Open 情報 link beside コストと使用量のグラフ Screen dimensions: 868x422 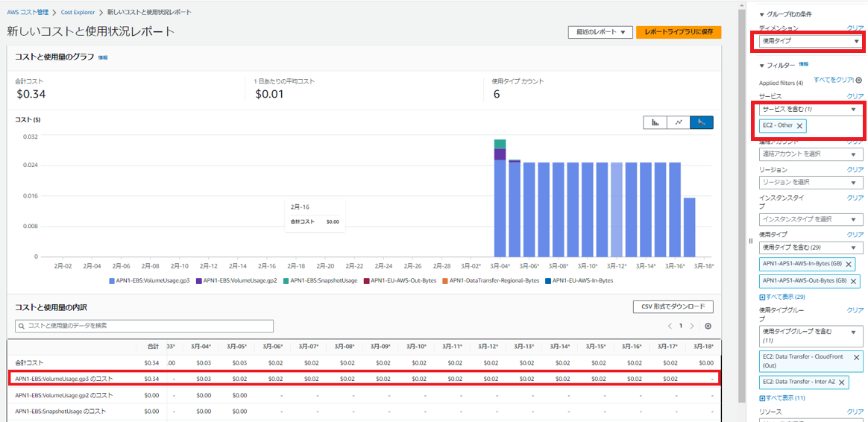(x=103, y=57)
